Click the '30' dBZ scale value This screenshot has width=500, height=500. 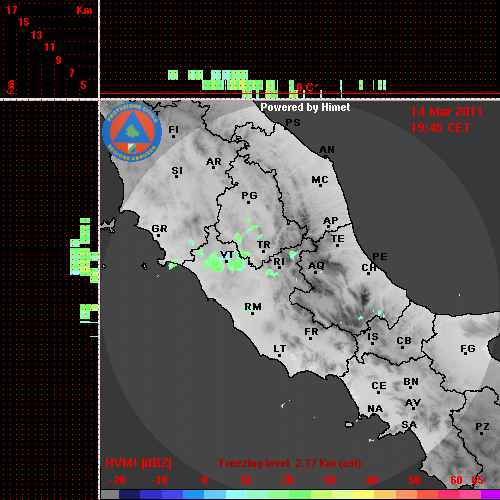tap(330, 480)
